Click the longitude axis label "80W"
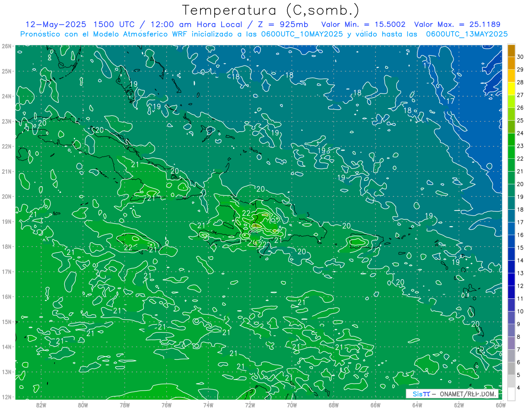This screenshot has width=532, height=411. click(x=83, y=405)
